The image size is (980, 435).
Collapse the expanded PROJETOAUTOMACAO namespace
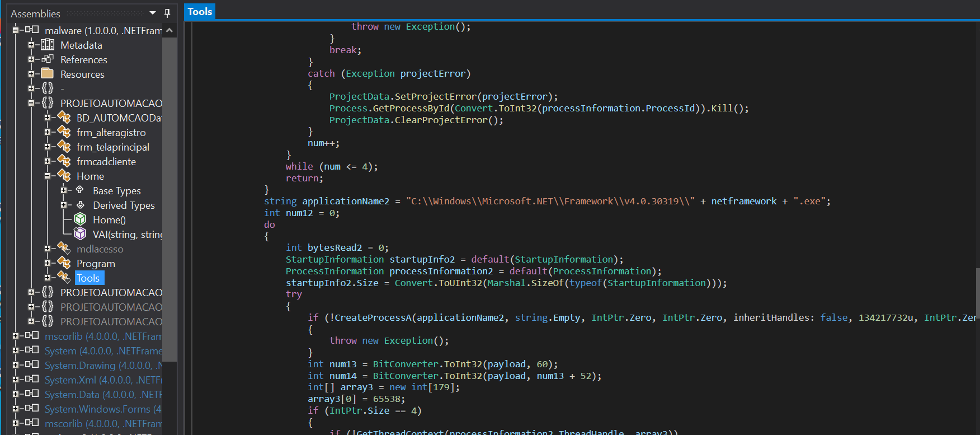(x=31, y=103)
